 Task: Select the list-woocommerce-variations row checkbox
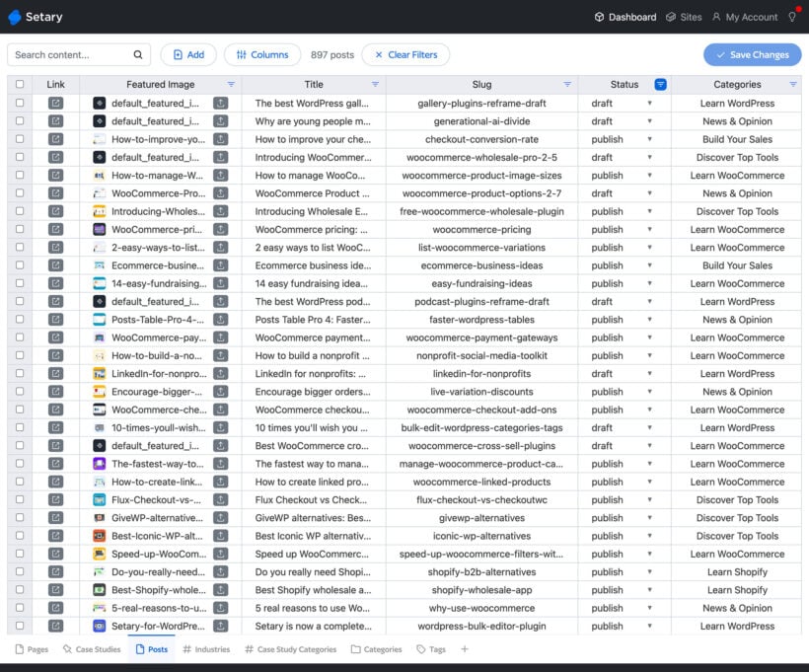(20, 247)
